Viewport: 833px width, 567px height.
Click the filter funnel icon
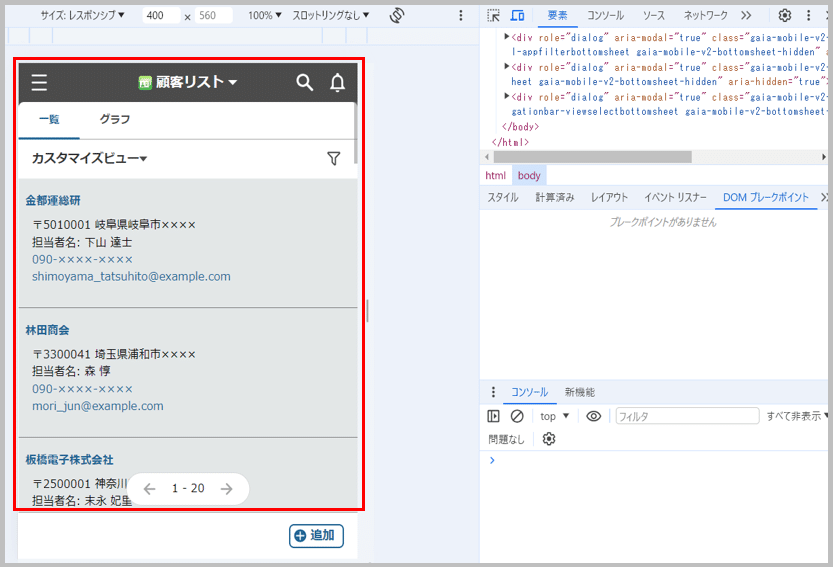click(x=334, y=158)
